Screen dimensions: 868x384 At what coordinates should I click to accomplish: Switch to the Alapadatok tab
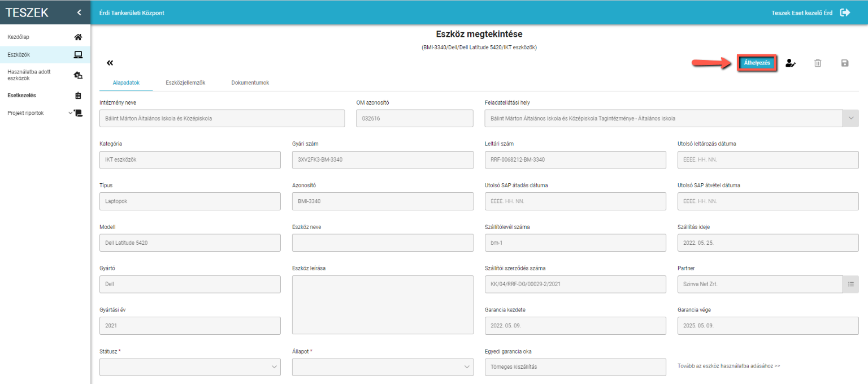click(126, 83)
